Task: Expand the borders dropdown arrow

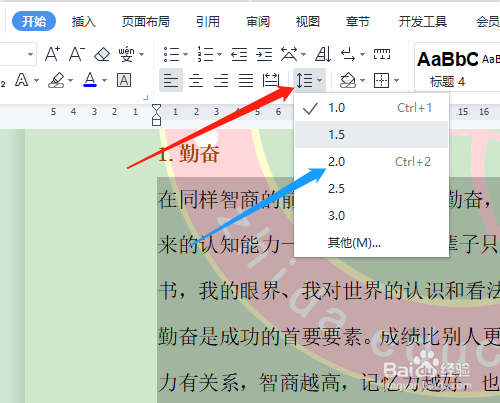Action: (x=396, y=80)
